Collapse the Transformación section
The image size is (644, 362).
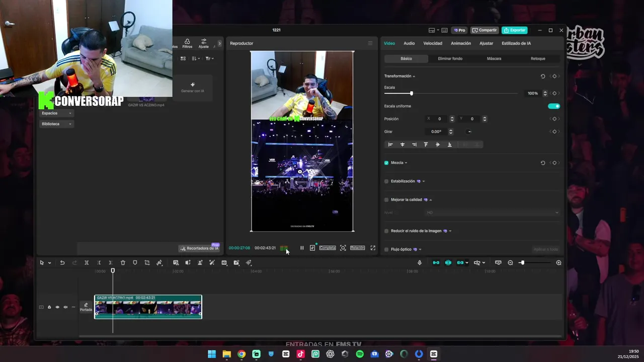coord(414,76)
